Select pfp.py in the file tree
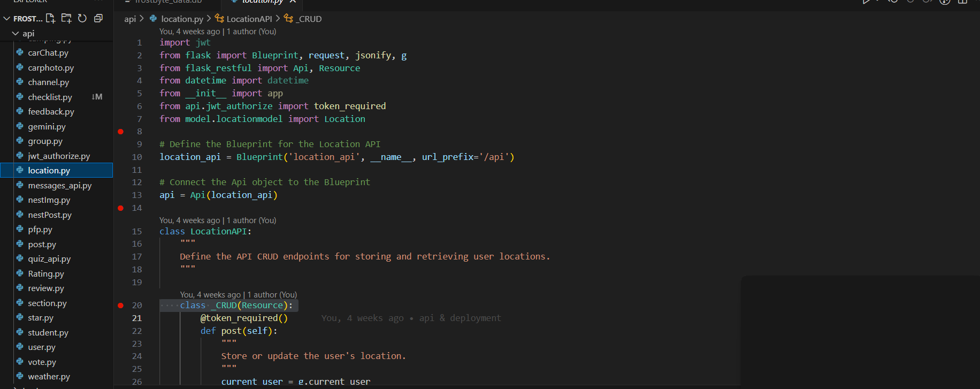This screenshot has width=980, height=389. pyautogui.click(x=40, y=230)
